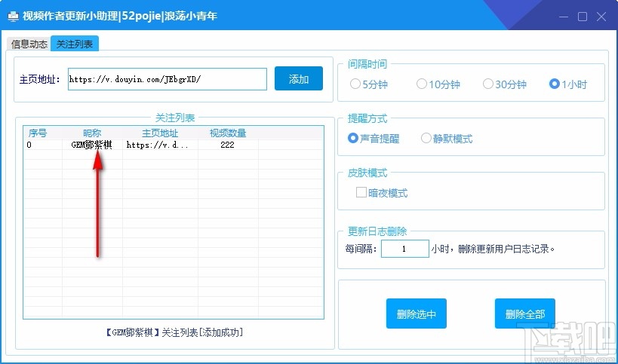Select the 10分钟 interval option
This screenshot has width=618, height=364.
[x=438, y=84]
